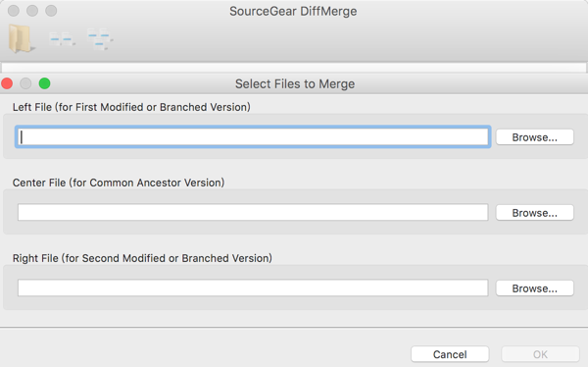588x367 pixels.
Task: Cancel the Select Files to Merge dialog
Action: coord(450,354)
